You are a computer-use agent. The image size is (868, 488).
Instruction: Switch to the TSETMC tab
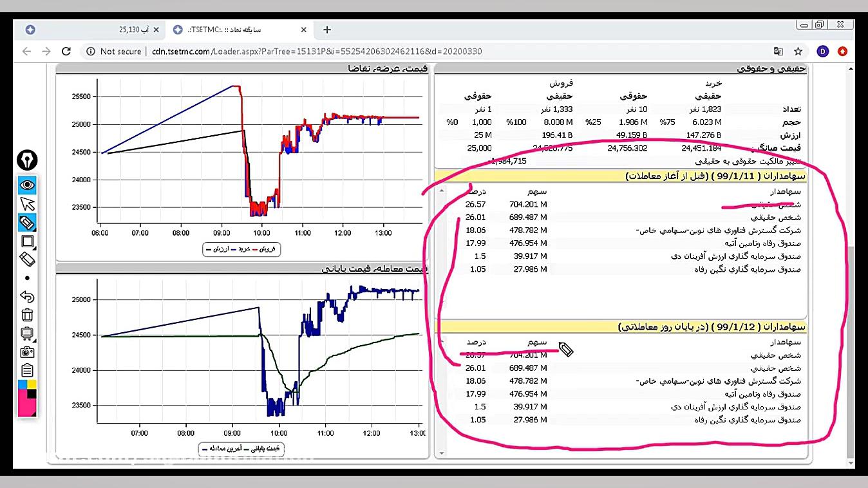pos(240,30)
